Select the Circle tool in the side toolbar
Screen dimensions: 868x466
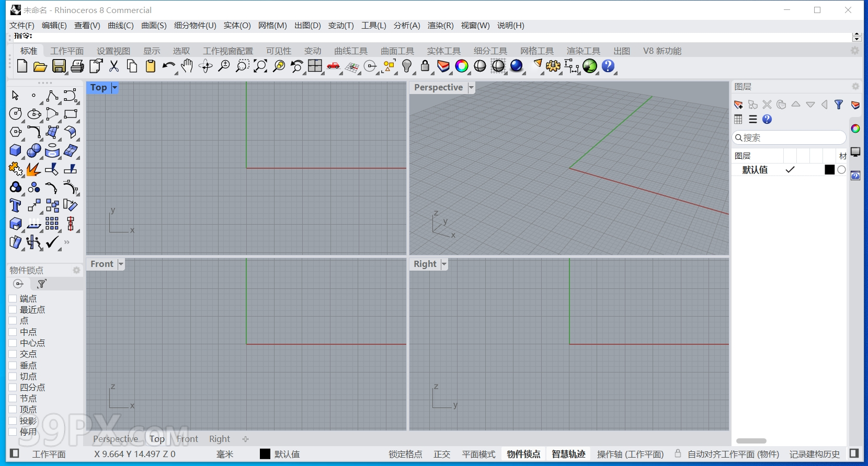pyautogui.click(x=16, y=114)
